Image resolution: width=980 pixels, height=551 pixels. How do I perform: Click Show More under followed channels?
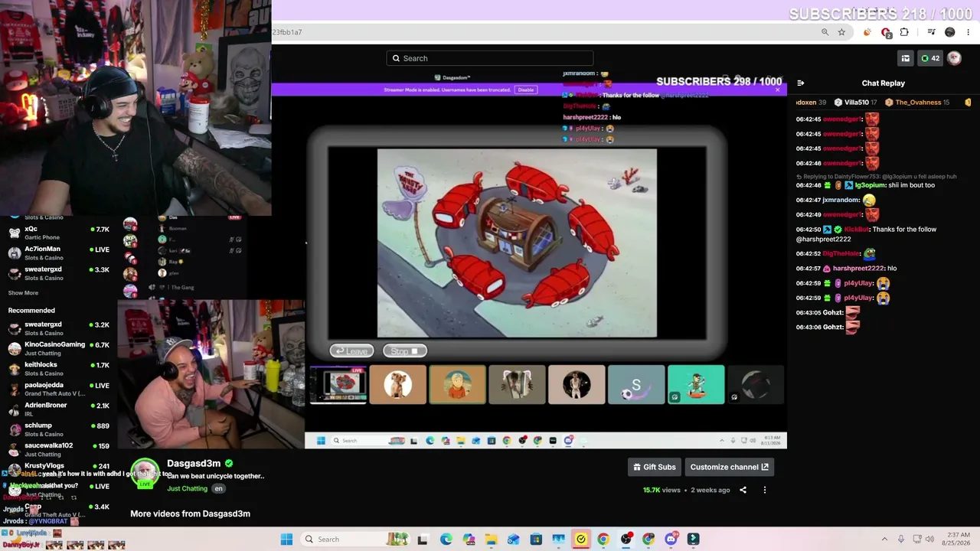23,293
